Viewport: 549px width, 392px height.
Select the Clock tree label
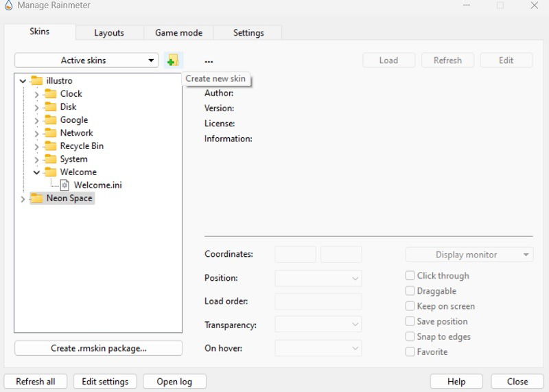pos(71,93)
